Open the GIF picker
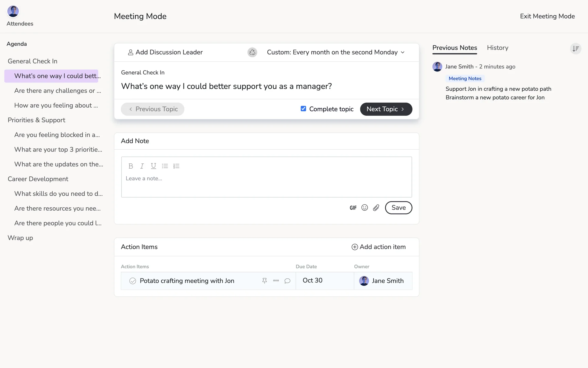 [x=353, y=208]
